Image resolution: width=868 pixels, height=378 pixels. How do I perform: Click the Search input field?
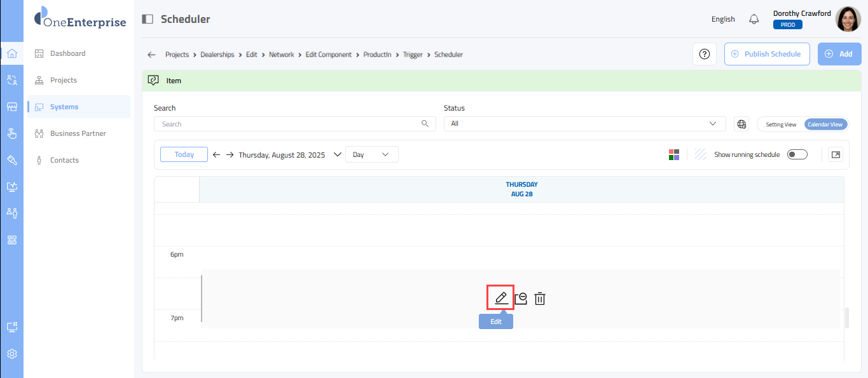(289, 124)
